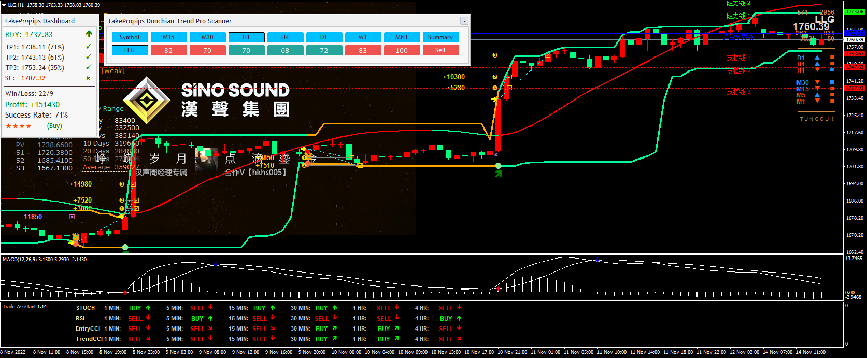Click the Summary header button in scanner
The image size is (868, 358).
(440, 37)
